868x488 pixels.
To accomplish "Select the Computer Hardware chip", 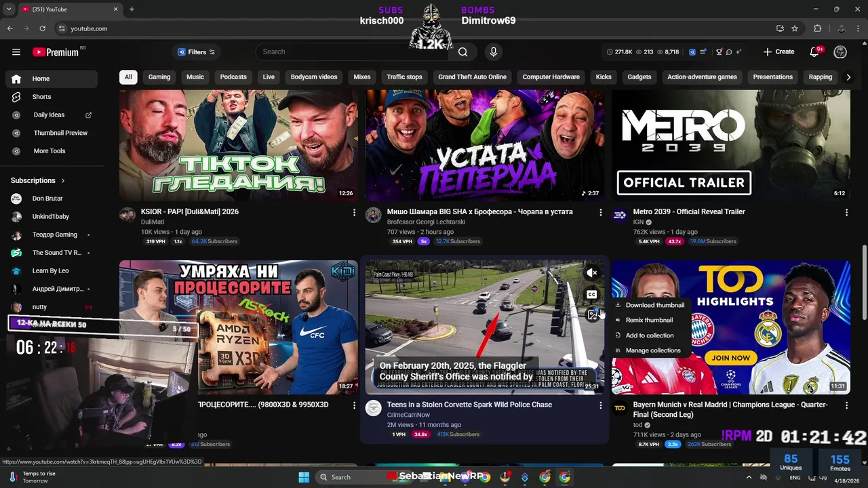I will 551,77.
